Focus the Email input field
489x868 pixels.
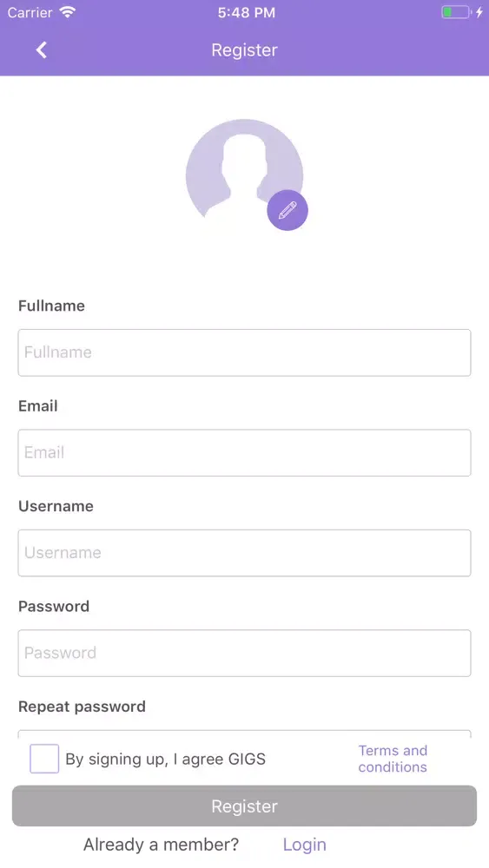244,453
